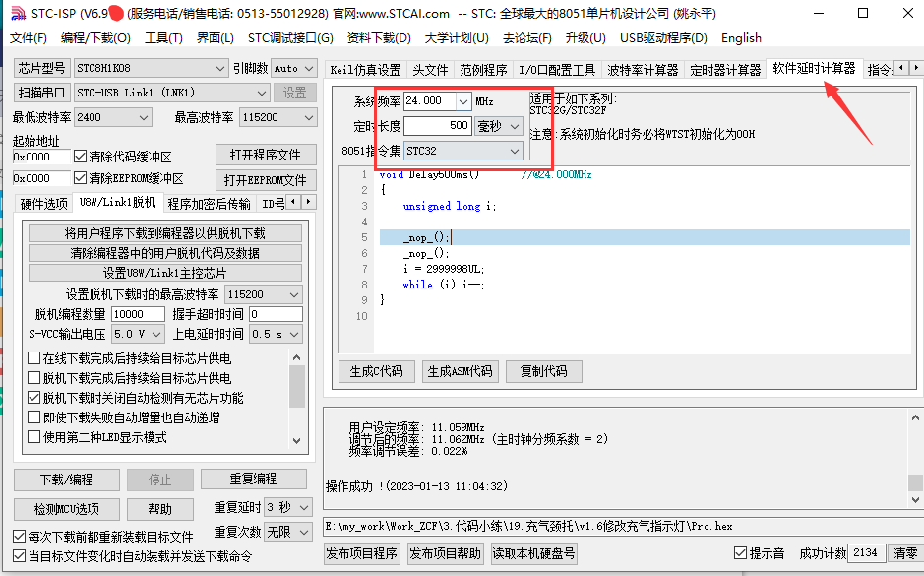Click the 打开程序文件 button
Viewport: 924px width, 576px height.
click(265, 155)
